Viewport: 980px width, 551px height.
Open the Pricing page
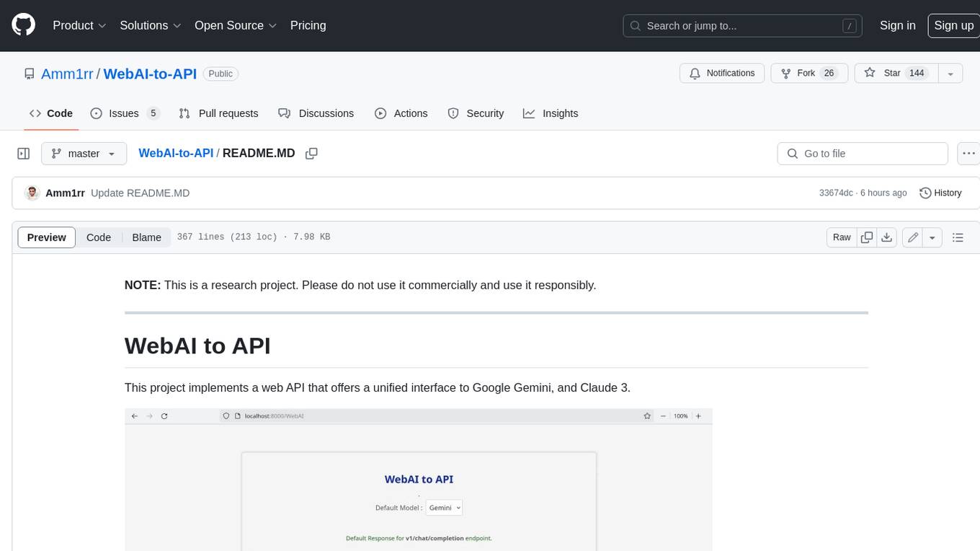[308, 25]
